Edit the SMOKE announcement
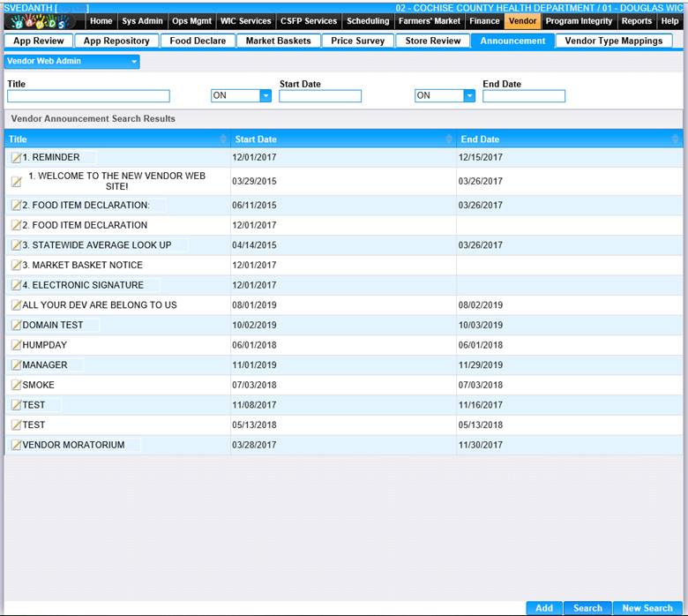The image size is (688, 616). [x=16, y=385]
